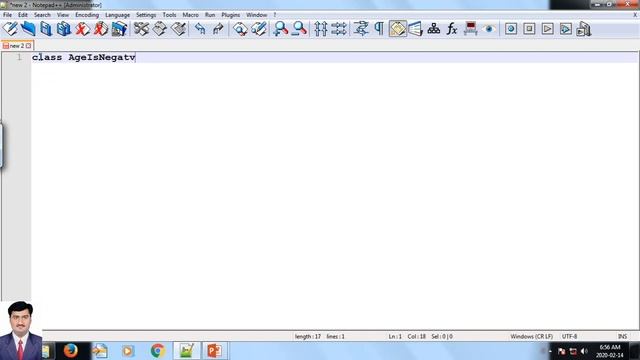
Task: Click in the line 1 code text
Action: [x=84, y=57]
